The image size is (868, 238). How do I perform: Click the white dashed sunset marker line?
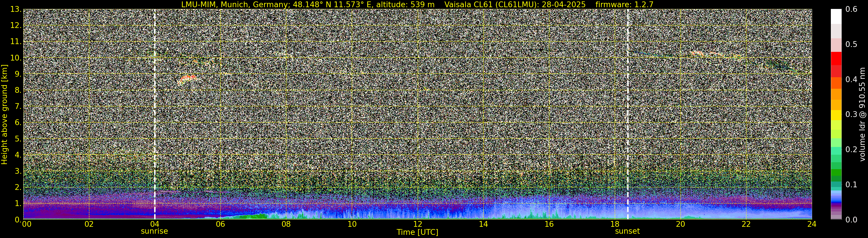[628, 114]
